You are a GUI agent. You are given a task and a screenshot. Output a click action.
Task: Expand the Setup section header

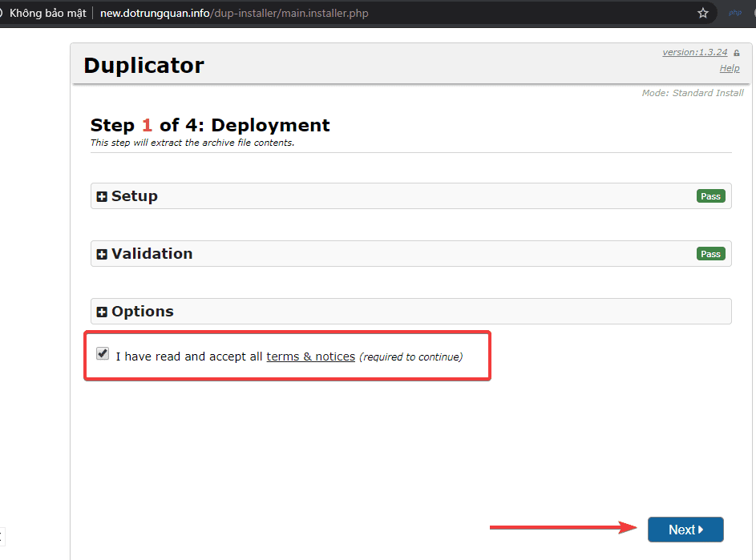135,196
